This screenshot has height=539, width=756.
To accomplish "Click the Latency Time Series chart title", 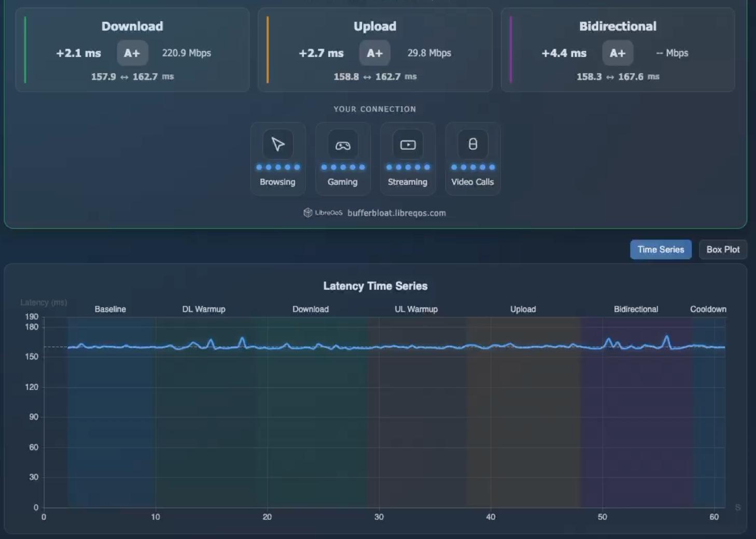I will click(375, 286).
